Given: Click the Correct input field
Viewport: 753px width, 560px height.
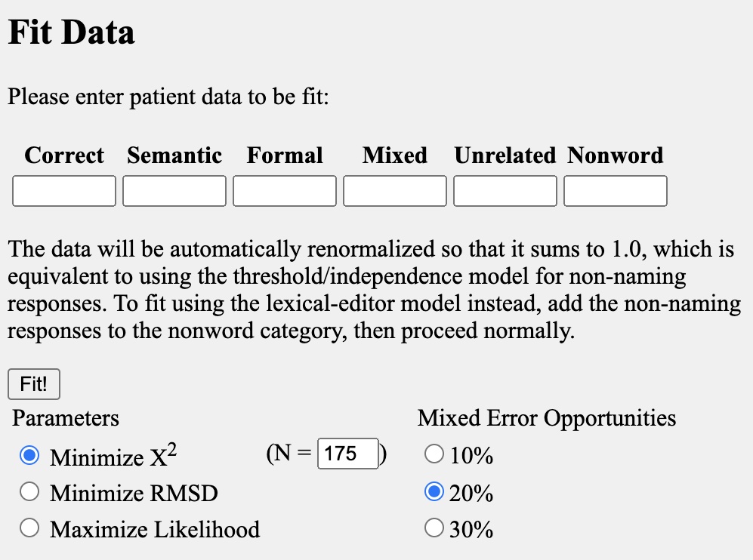Looking at the screenshot, I should point(64,191).
